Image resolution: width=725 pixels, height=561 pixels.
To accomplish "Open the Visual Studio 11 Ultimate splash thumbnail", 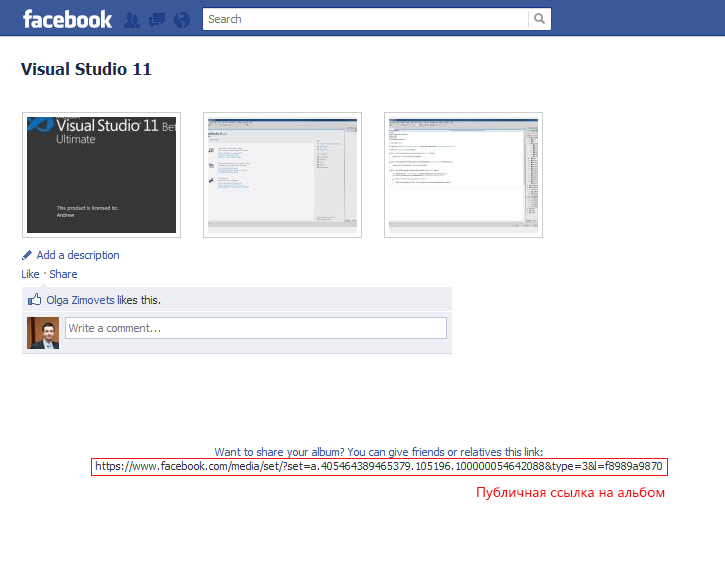I will pos(101,175).
